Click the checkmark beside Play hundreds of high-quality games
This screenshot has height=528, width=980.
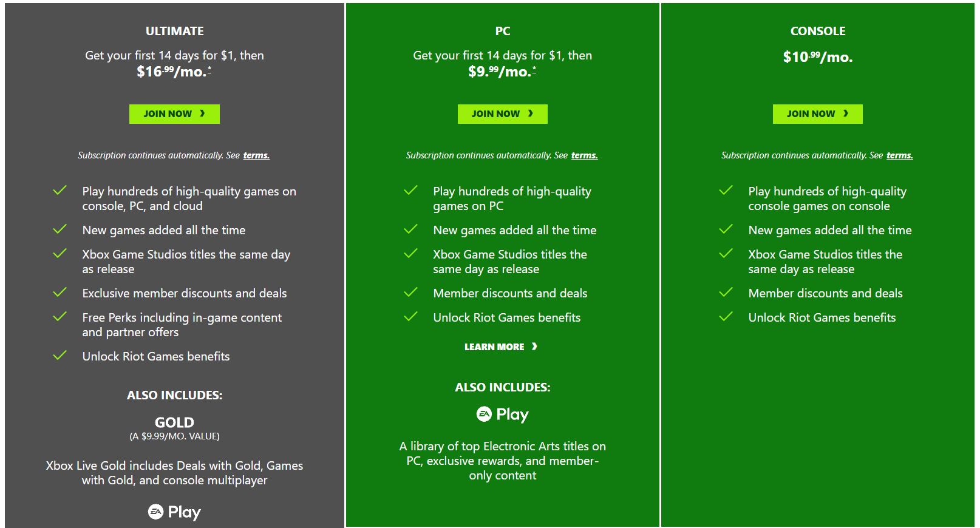tap(60, 191)
